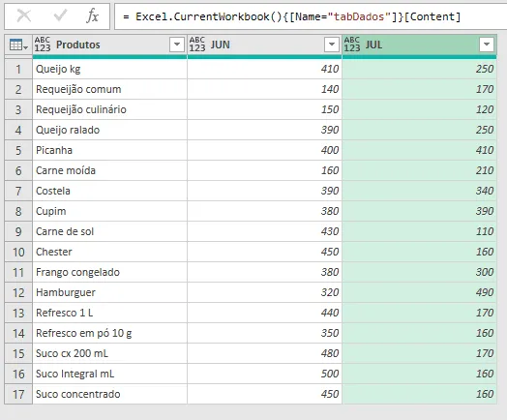Confirm the formula with the checkmark icon
The height and width of the screenshot is (420, 507).
click(x=60, y=15)
